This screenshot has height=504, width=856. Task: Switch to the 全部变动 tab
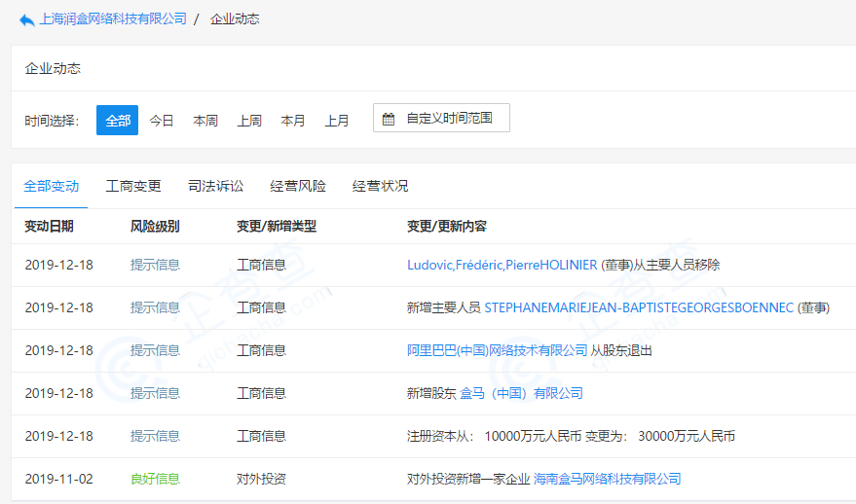[x=52, y=186]
